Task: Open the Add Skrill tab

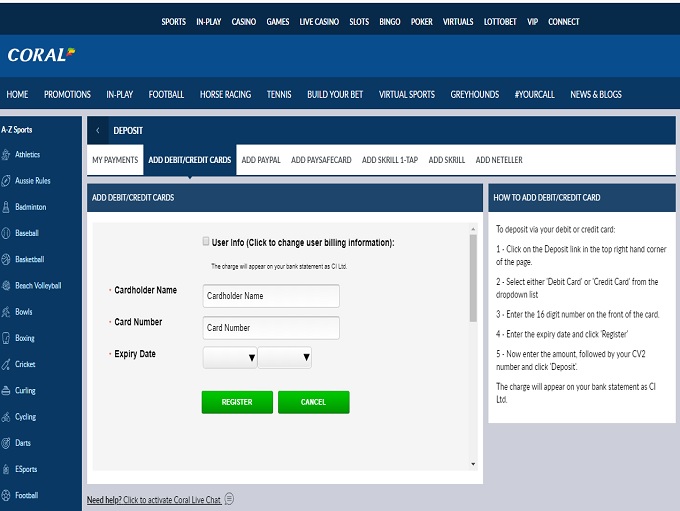Action: 447,160
